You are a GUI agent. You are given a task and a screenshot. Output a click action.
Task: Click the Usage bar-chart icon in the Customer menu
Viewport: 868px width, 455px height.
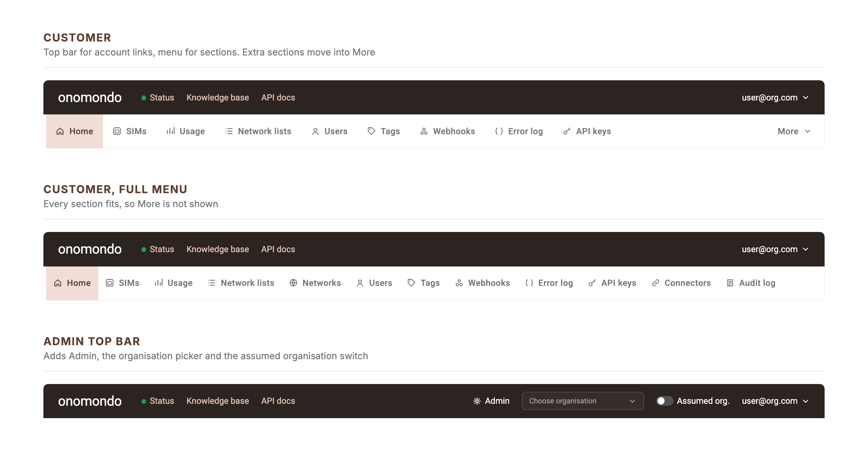point(170,131)
